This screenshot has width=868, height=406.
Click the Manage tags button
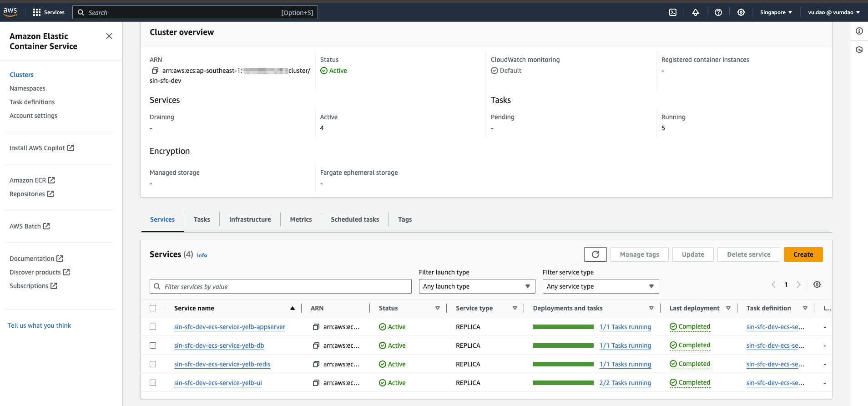pos(639,254)
